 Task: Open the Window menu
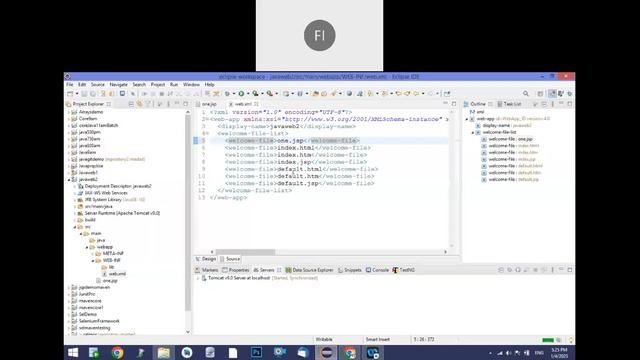pos(191,84)
